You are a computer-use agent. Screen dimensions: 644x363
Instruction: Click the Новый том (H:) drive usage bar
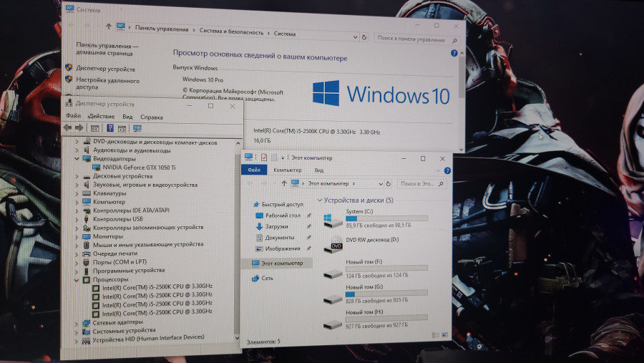tap(386, 318)
